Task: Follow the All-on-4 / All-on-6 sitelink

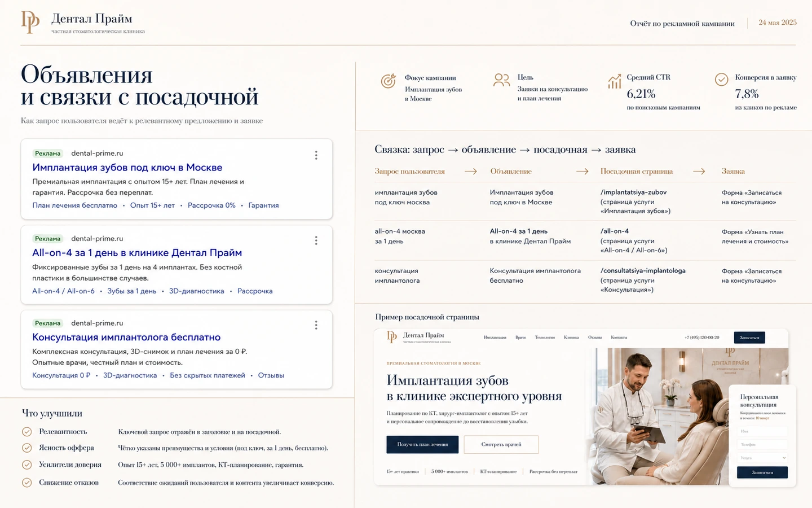Action: tap(63, 291)
